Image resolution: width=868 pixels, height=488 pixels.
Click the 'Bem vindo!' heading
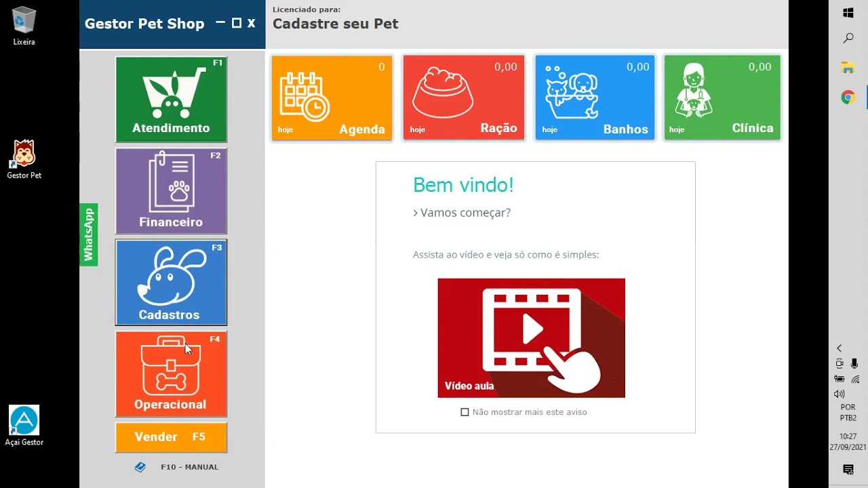463,184
